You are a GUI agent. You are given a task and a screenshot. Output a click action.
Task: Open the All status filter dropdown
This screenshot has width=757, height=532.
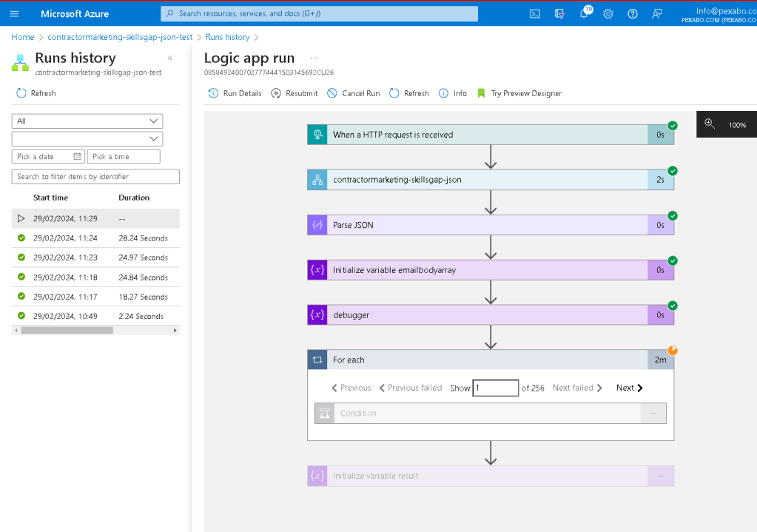pyautogui.click(x=87, y=121)
